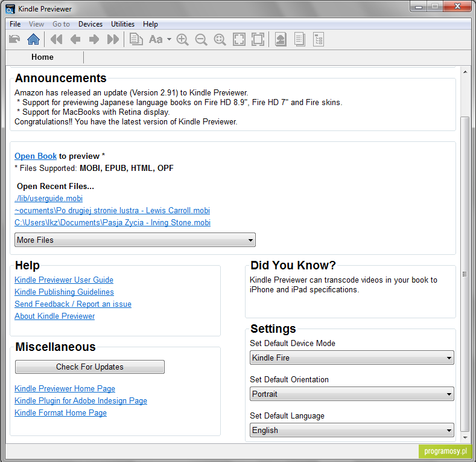Click the fit-to-screen brackets icon

pos(239,39)
